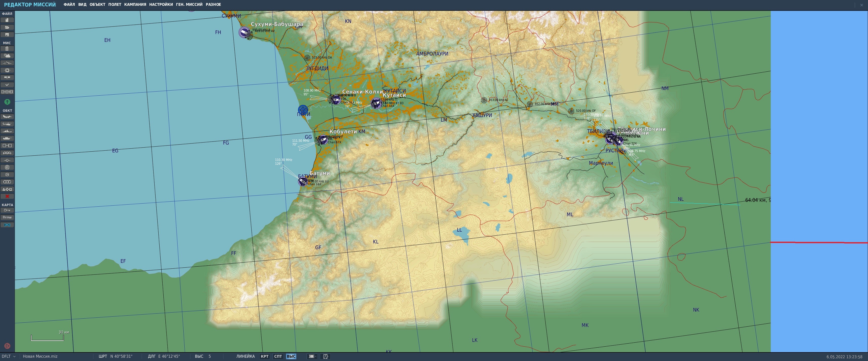The width and height of the screenshot is (868, 361).
Task: Select the navigation point tool
Action: (x=7, y=160)
